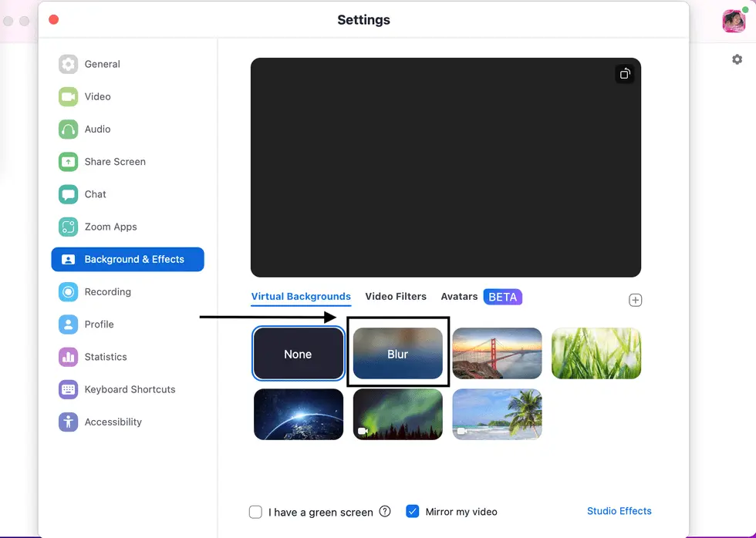
Task: Select the Video settings icon
Action: tap(68, 96)
